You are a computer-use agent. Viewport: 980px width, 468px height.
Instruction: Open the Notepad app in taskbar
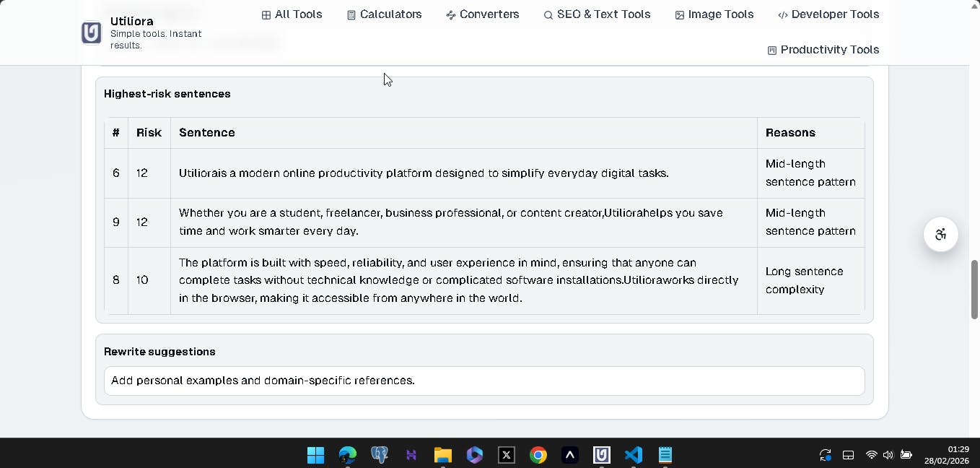pos(665,455)
